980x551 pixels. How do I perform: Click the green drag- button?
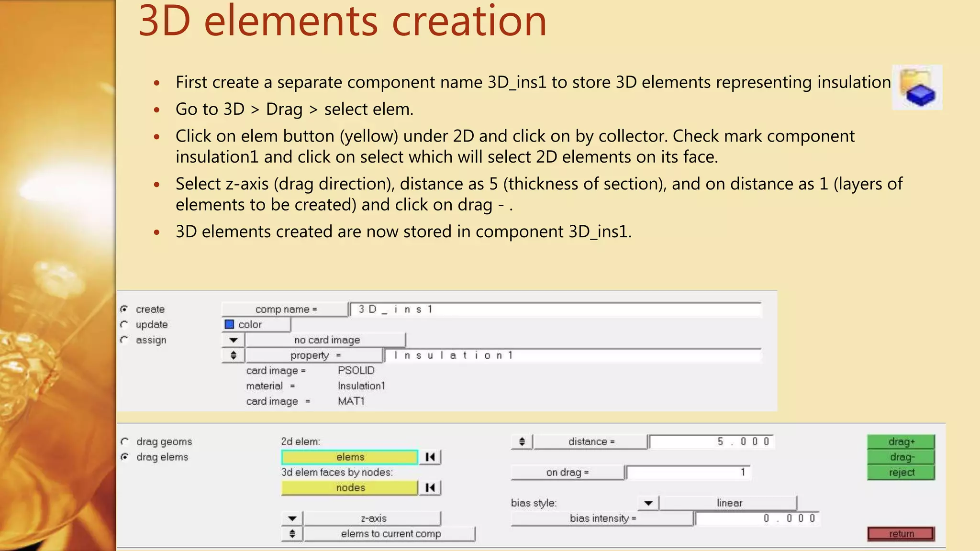click(x=901, y=457)
